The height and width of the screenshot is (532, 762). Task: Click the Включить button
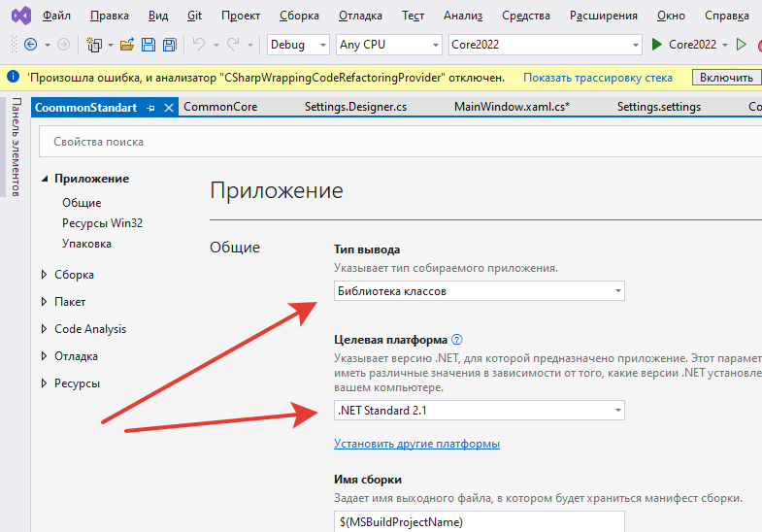point(726,78)
